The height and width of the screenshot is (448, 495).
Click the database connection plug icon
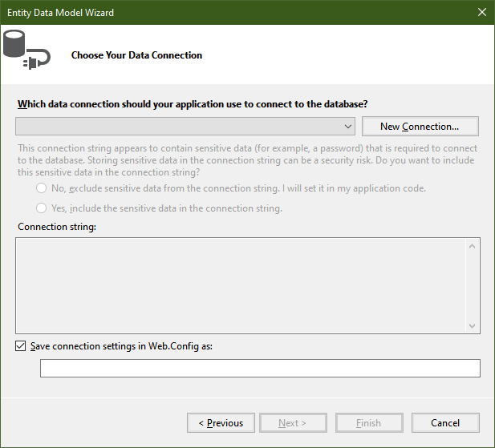click(x=26, y=50)
